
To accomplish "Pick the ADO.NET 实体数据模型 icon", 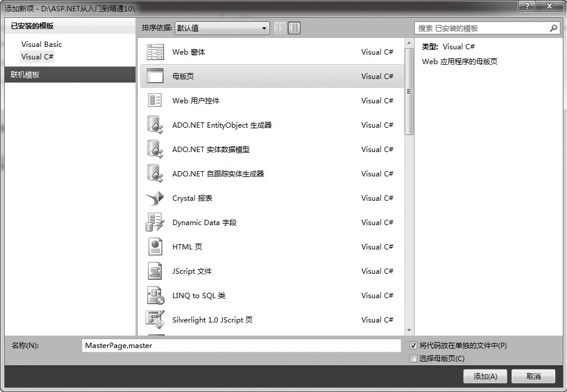I will (x=155, y=149).
